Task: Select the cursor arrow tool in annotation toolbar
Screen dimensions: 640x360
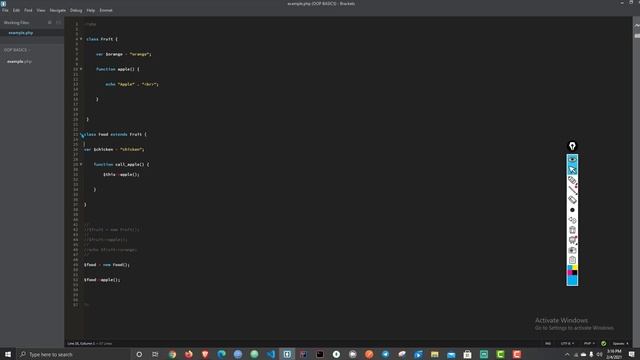Action: pyautogui.click(x=572, y=169)
